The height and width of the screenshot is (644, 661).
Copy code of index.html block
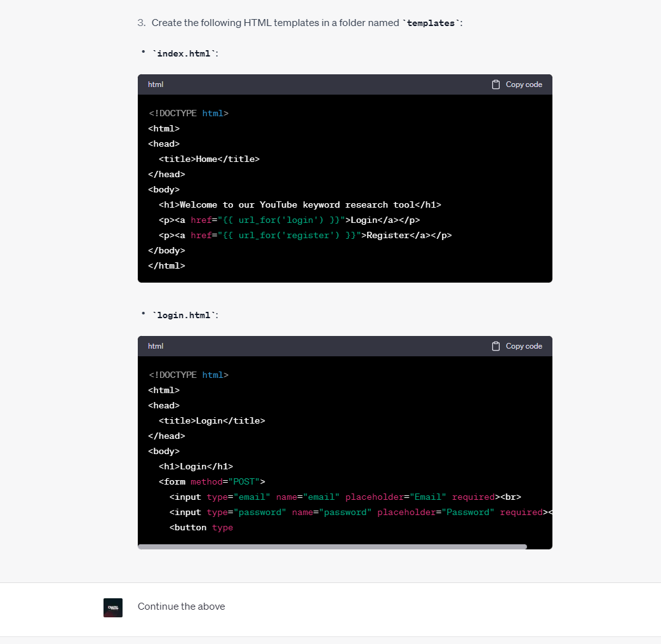pos(517,84)
